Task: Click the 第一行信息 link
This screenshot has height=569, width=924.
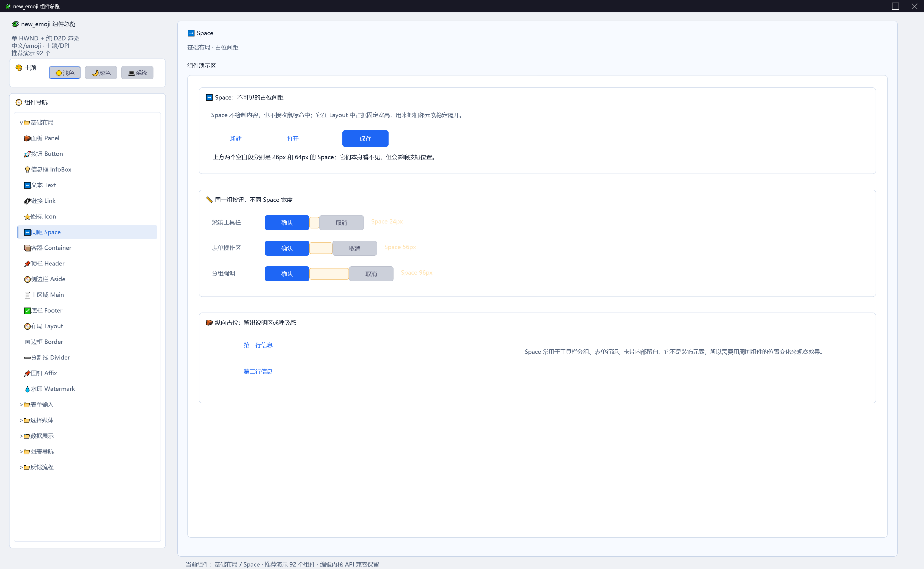Action: tap(258, 345)
